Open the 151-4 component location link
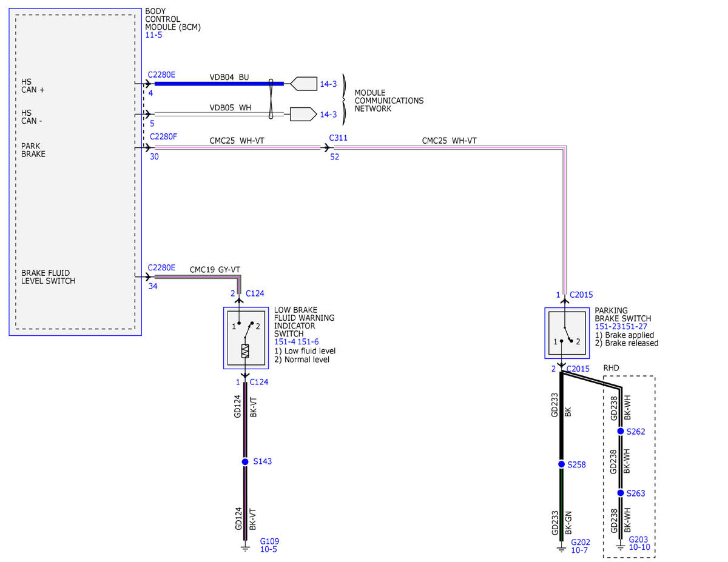Image resolution: width=728 pixels, height=562 pixels. [284, 342]
